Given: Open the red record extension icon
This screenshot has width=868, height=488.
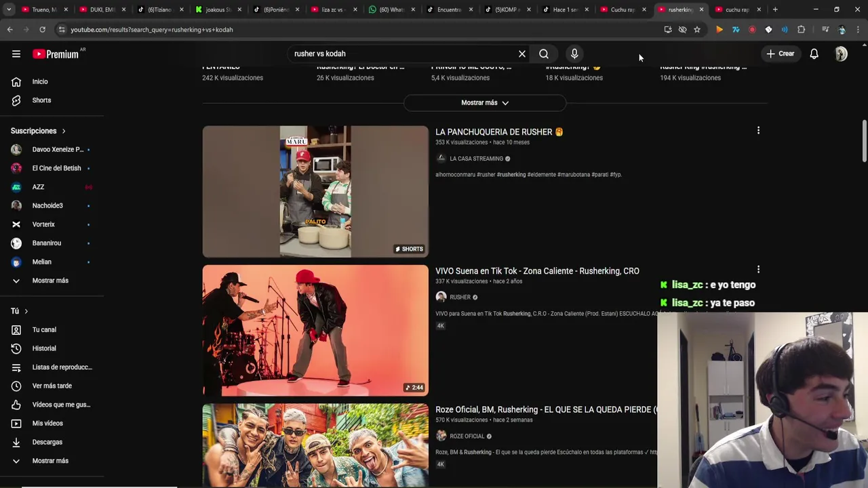Looking at the screenshot, I should tap(752, 30).
